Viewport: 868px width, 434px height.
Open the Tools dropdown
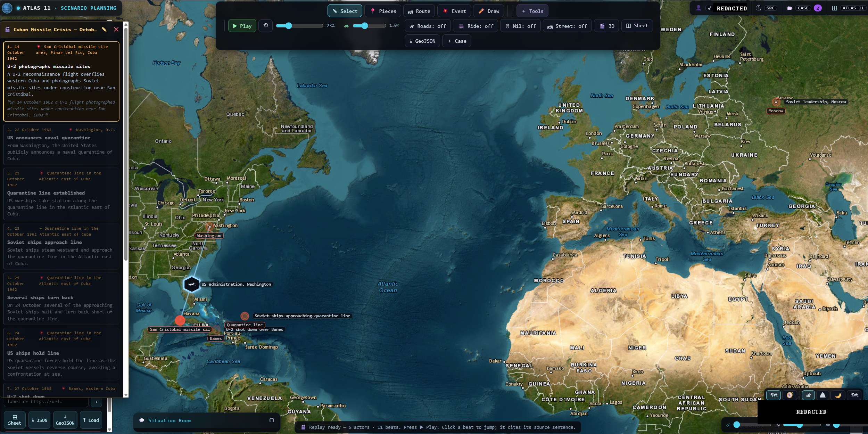pos(532,11)
